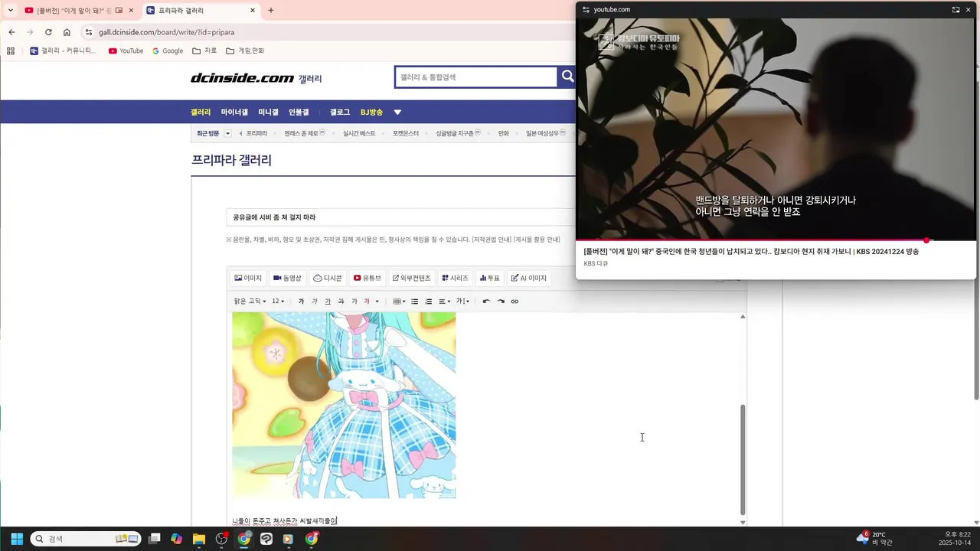
Task: Open the 디시콘 sticker picker
Action: click(x=328, y=278)
